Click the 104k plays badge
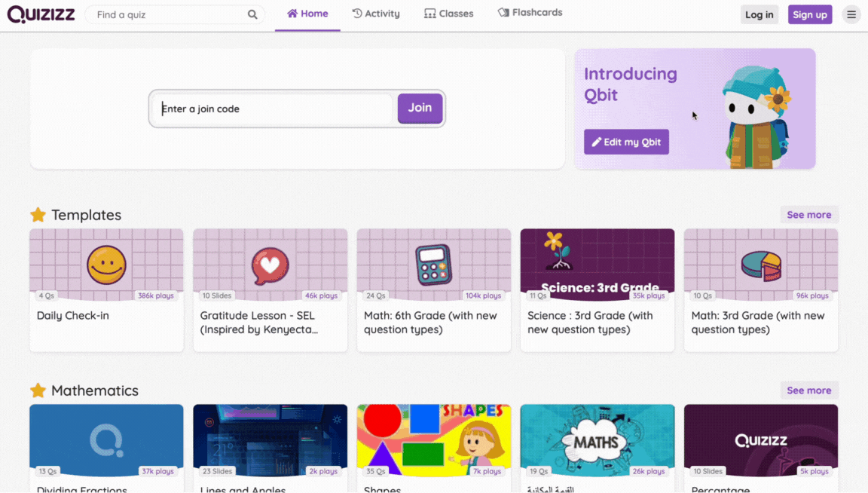The image size is (868, 493). pyautogui.click(x=483, y=295)
